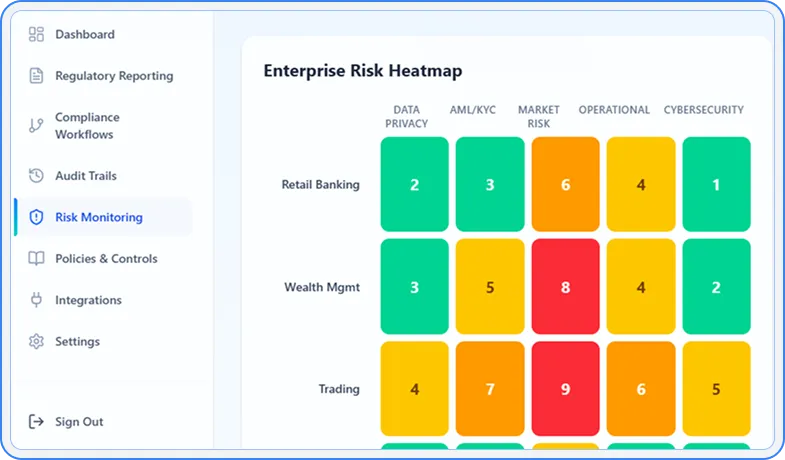Click Retail Banking Cybersecurity green cell

pyautogui.click(x=716, y=185)
